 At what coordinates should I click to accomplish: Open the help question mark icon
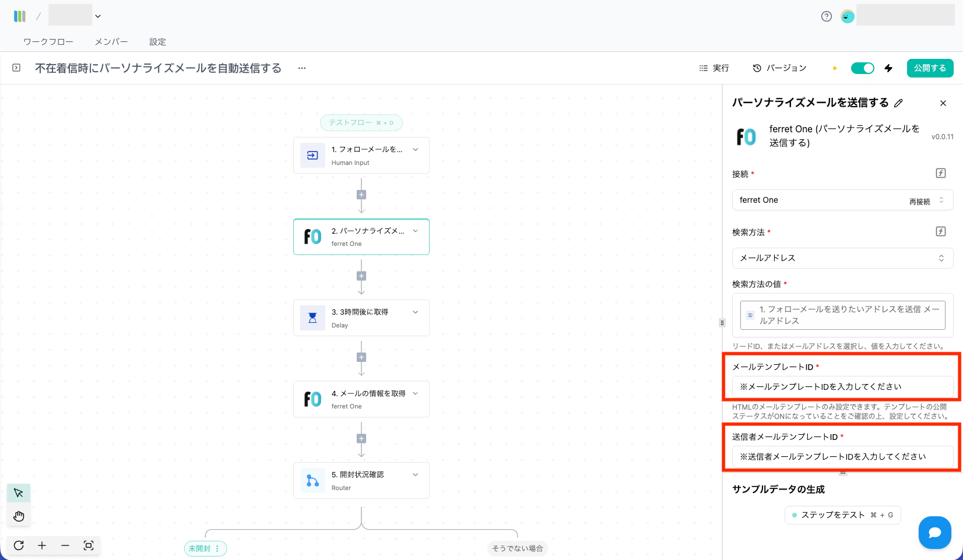pyautogui.click(x=826, y=16)
